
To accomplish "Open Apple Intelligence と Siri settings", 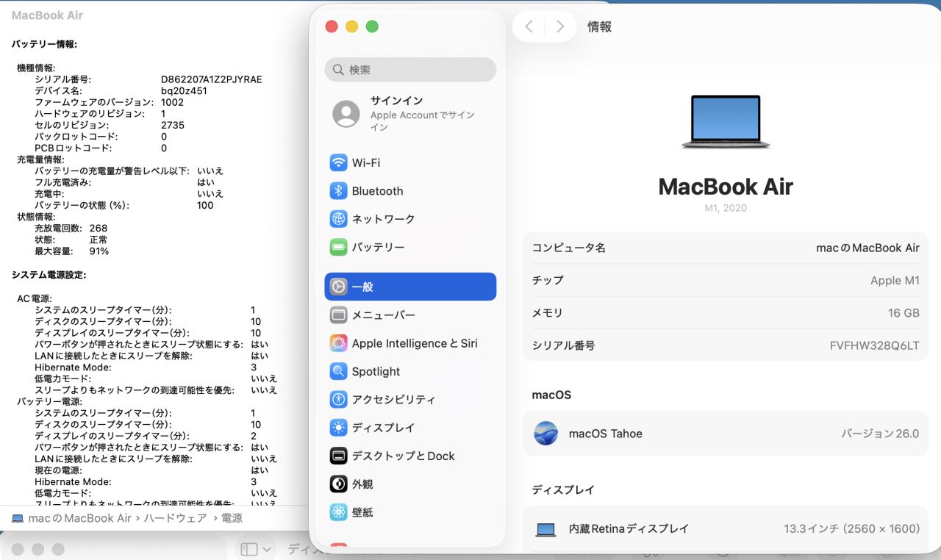I will [414, 343].
